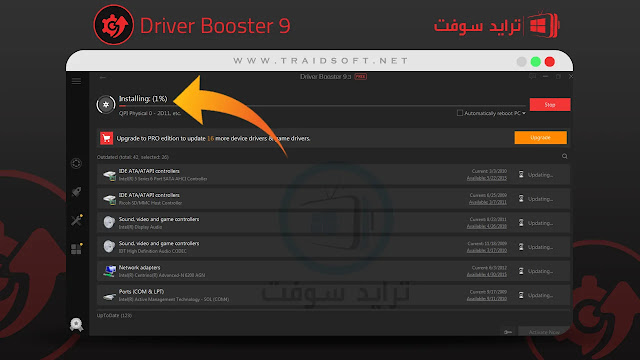Select 'Intel(R) Active Management Technology - SOL' row
Image resolution: width=640 pixels, height=360 pixels.
coord(333,295)
